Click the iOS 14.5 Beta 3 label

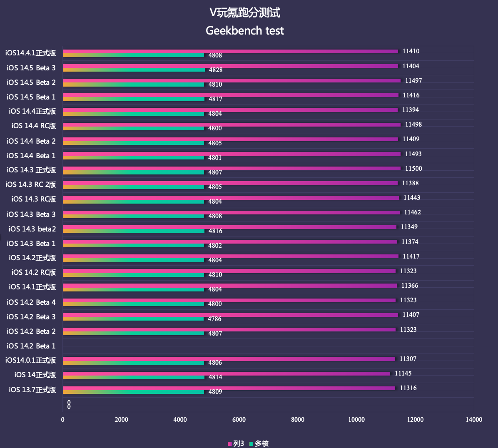point(31,67)
